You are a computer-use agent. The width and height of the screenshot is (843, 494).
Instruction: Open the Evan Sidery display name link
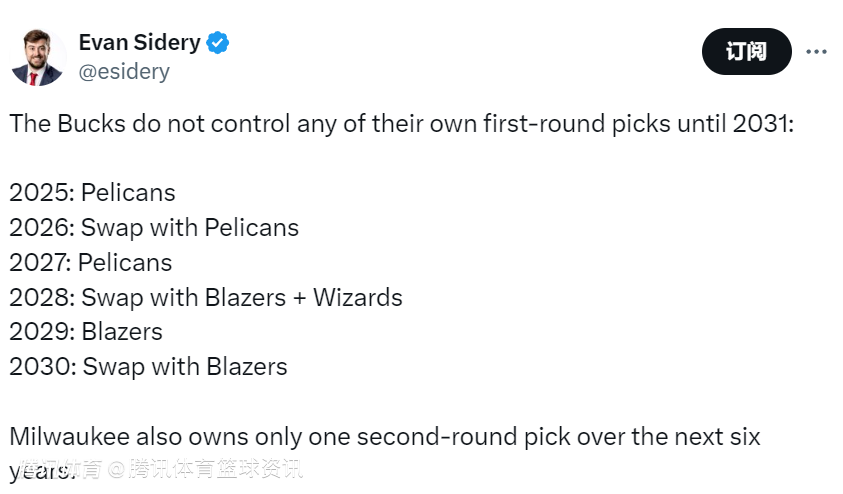coord(139,43)
